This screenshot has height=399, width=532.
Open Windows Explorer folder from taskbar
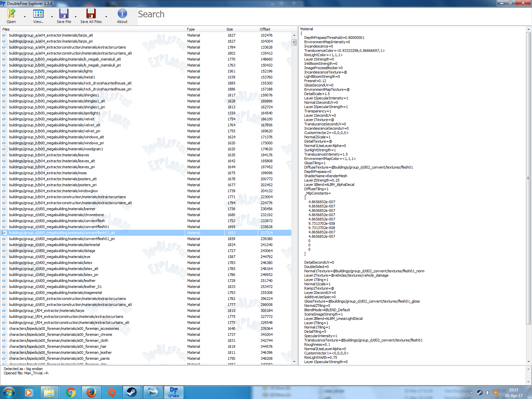[x=50, y=393]
